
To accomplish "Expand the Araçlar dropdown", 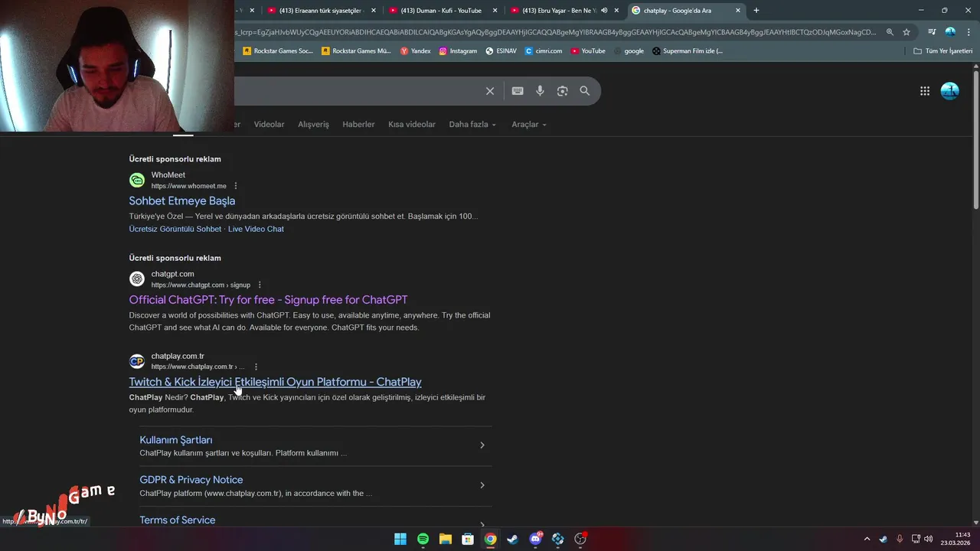I will tap(529, 124).
